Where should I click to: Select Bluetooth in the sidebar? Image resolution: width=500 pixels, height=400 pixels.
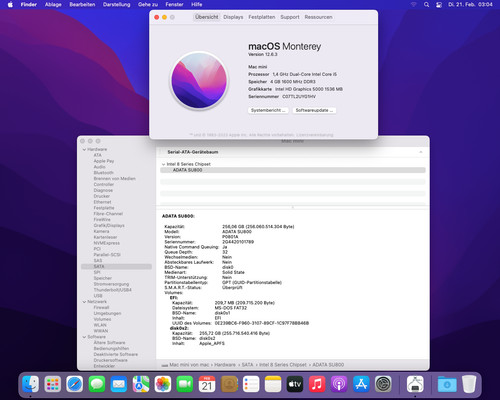click(x=103, y=173)
